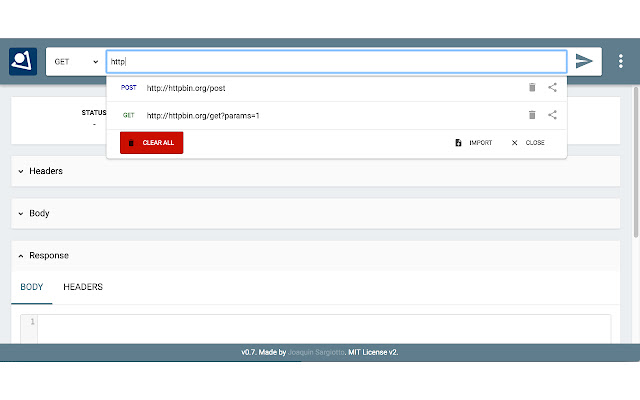Click line number 1 in response editor
Image resolution: width=640 pixels, height=400 pixels.
pos(32,322)
